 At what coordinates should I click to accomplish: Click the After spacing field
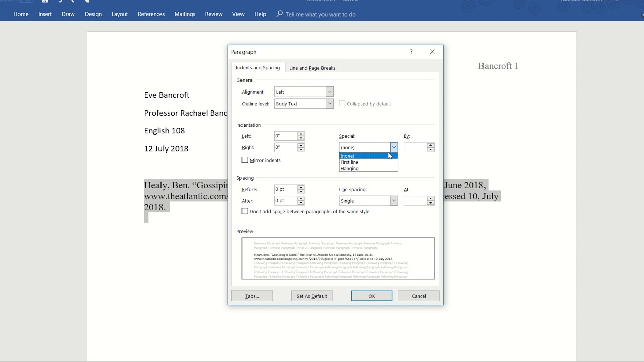(286, 201)
